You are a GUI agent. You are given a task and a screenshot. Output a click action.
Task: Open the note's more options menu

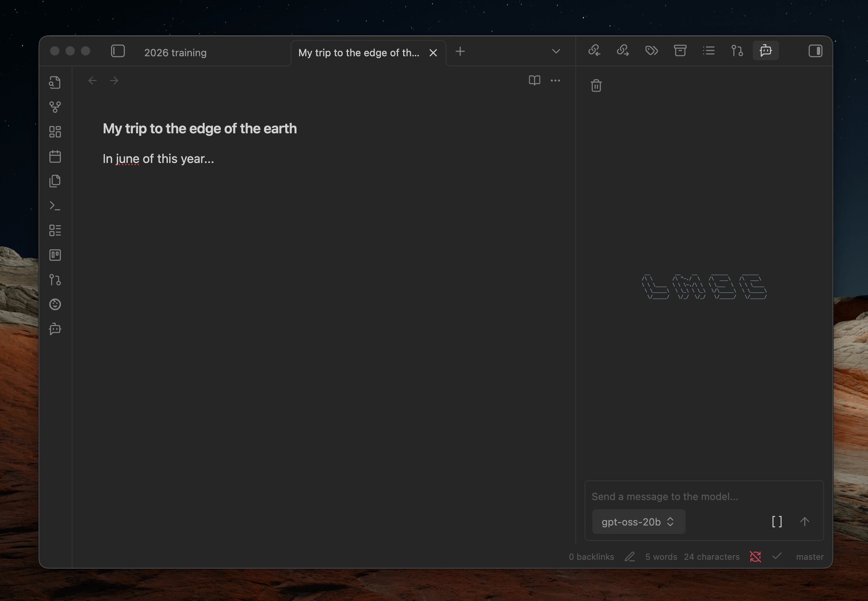click(555, 81)
